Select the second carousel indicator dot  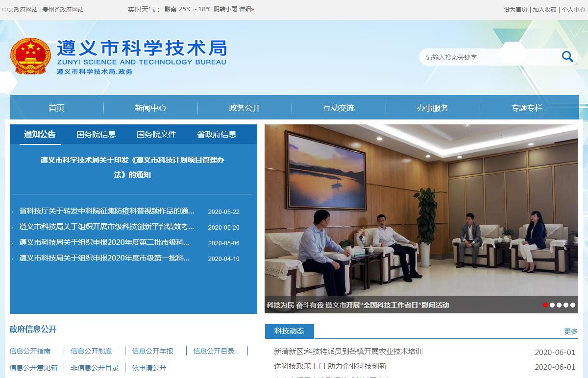[552, 305]
